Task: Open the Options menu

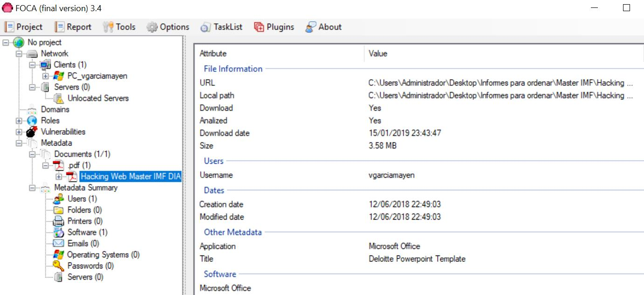Action: (x=168, y=27)
